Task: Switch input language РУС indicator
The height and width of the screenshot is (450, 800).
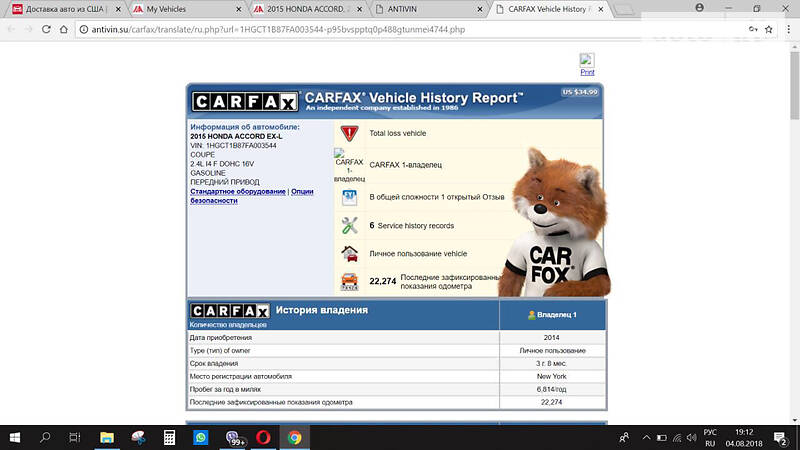Action: (710, 433)
